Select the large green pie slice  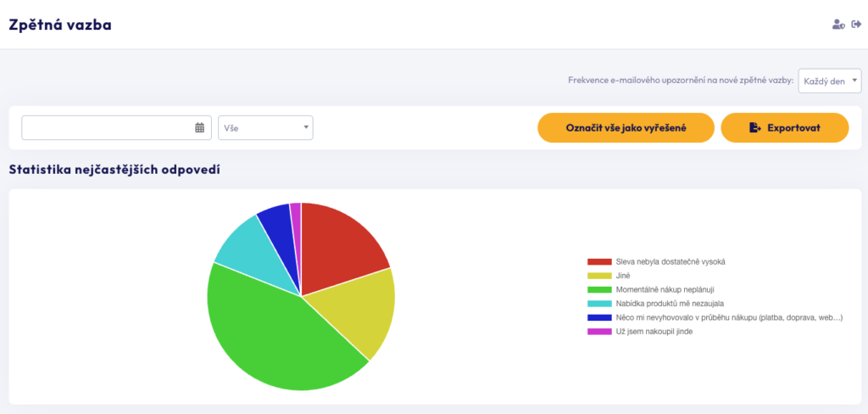[271, 339]
